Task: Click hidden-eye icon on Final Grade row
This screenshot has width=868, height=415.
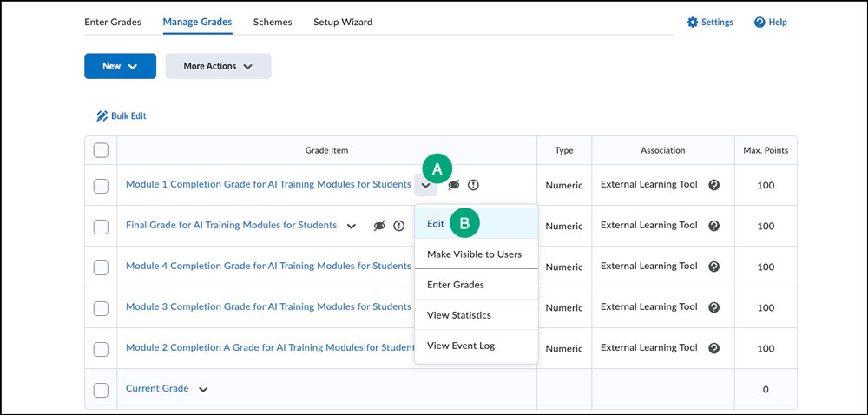Action: click(x=379, y=226)
